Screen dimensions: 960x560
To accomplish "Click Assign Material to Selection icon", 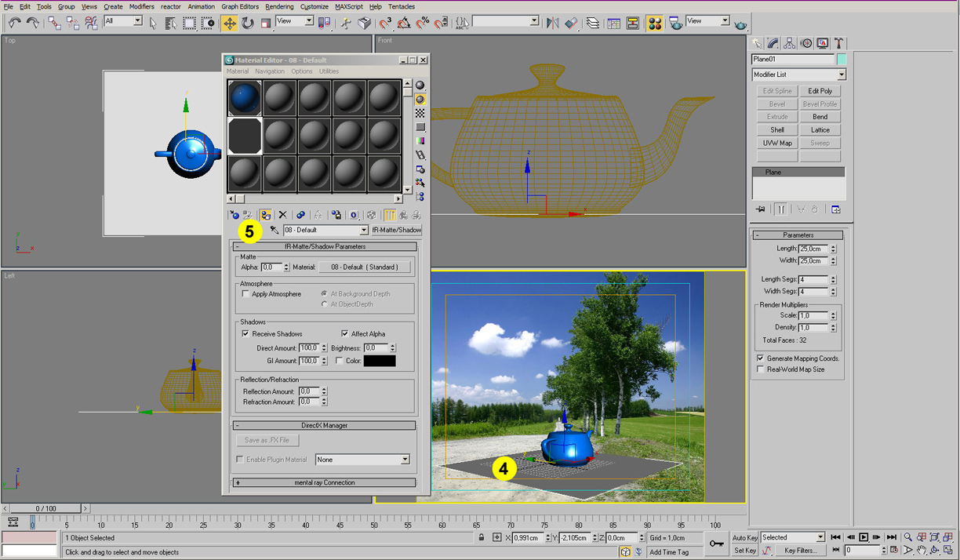I will click(266, 215).
